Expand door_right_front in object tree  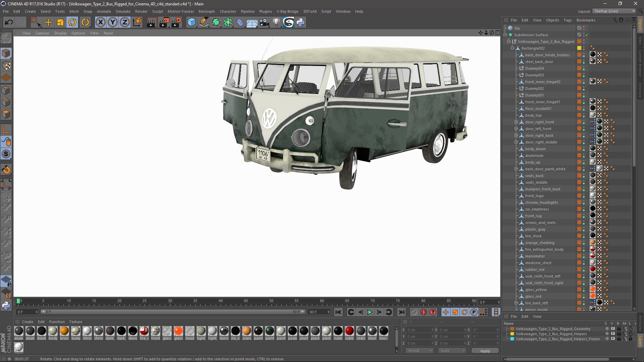pos(516,122)
